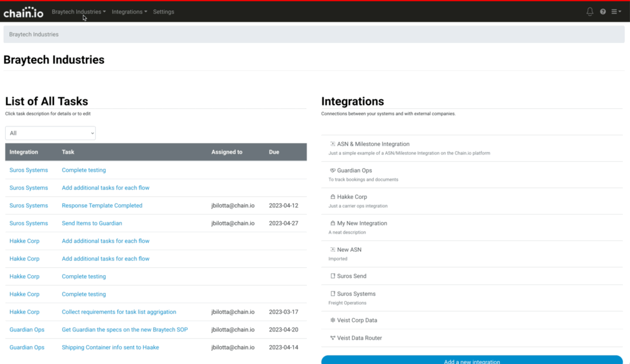Open the Guardian Ops integration entry
This screenshot has width=630, height=364.
coord(354,170)
